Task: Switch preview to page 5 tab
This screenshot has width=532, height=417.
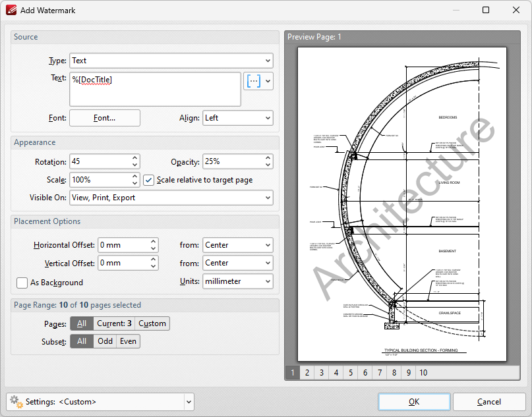Action: (351, 373)
